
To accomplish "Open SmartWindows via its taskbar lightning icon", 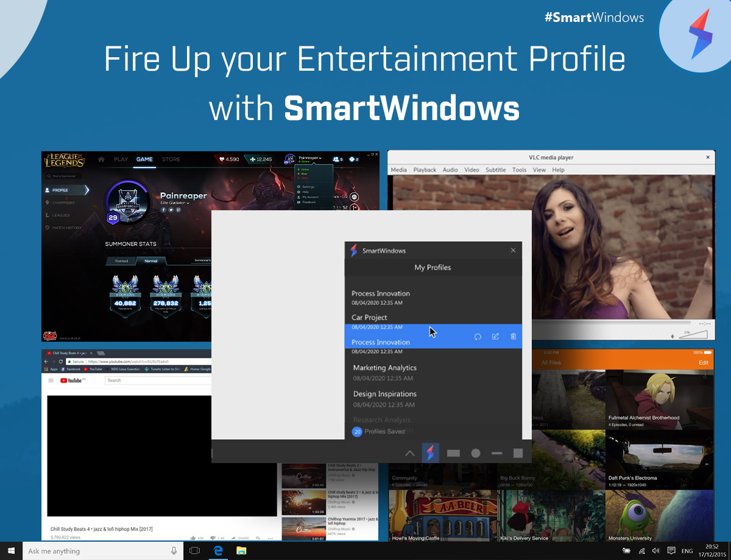I will point(430,453).
